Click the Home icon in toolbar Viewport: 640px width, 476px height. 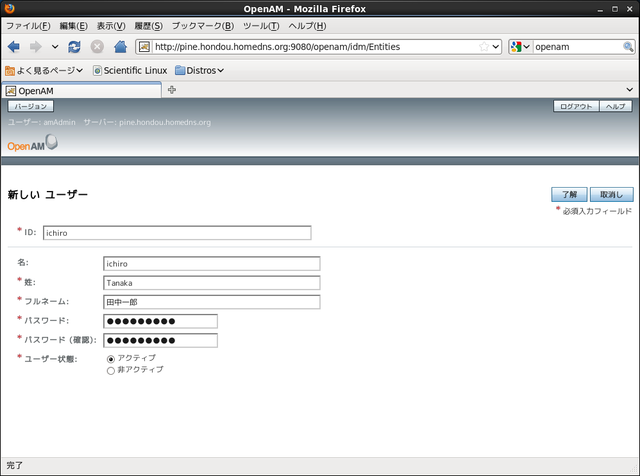(x=120, y=47)
